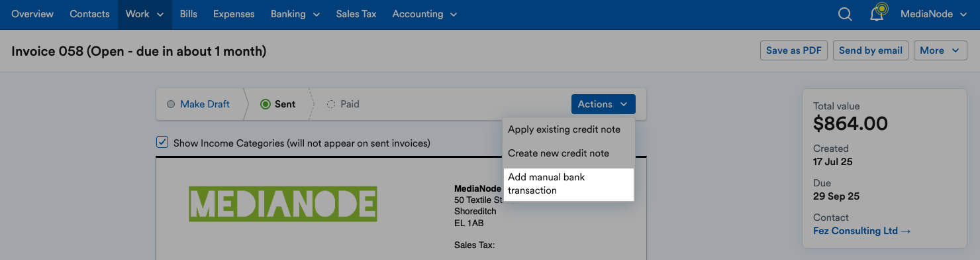Choose Add manual bank transaction
980x260 pixels.
point(568,184)
